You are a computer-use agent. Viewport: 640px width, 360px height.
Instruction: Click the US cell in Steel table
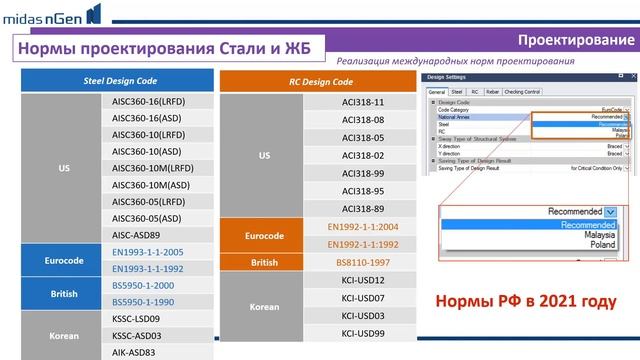coord(61,168)
